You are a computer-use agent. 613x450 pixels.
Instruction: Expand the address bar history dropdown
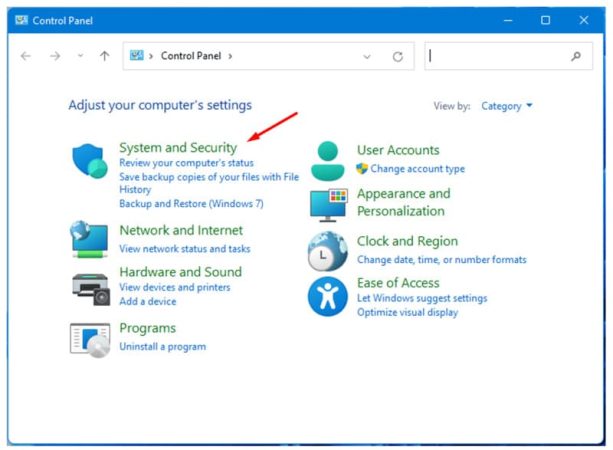point(367,57)
